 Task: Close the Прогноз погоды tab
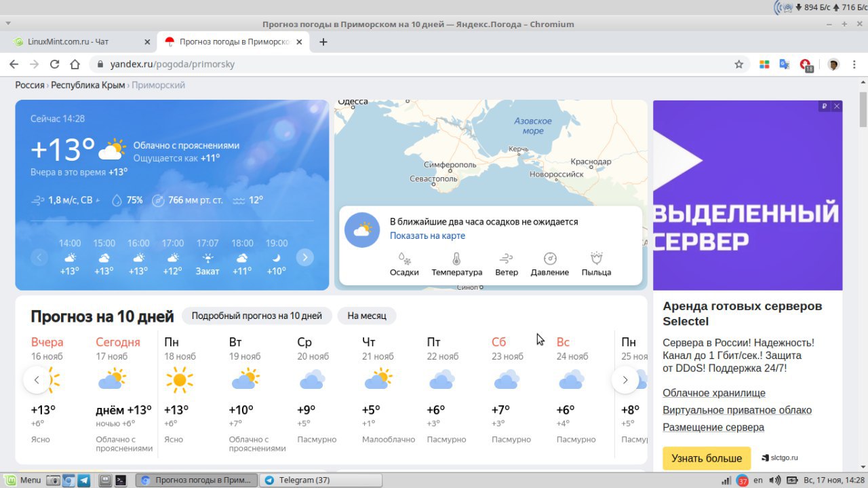(x=300, y=42)
